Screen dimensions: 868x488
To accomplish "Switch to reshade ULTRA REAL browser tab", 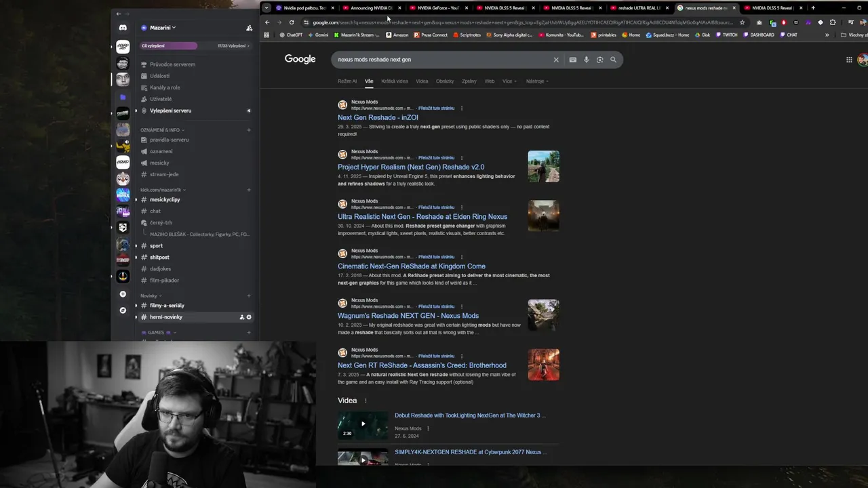I will tap(639, 8).
